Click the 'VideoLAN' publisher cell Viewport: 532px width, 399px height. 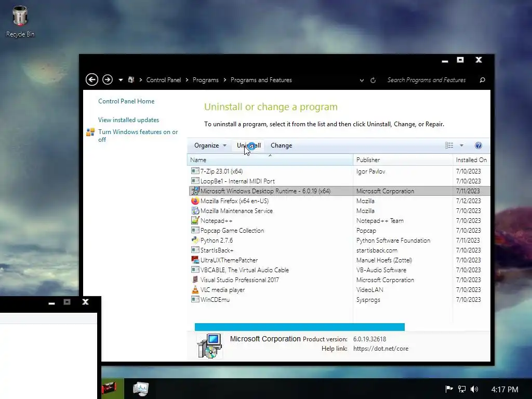[370, 290]
